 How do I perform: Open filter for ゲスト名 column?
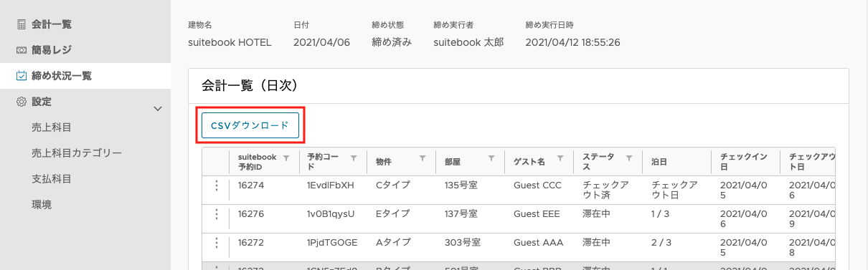tap(560, 158)
